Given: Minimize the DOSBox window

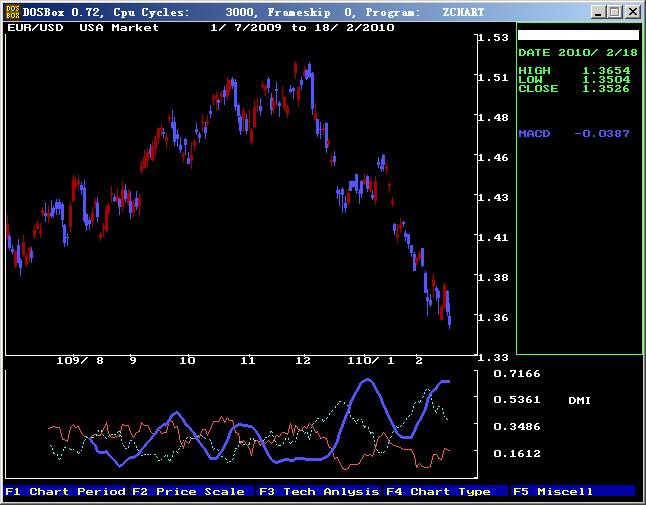Looking at the screenshot, I should (x=598, y=12).
